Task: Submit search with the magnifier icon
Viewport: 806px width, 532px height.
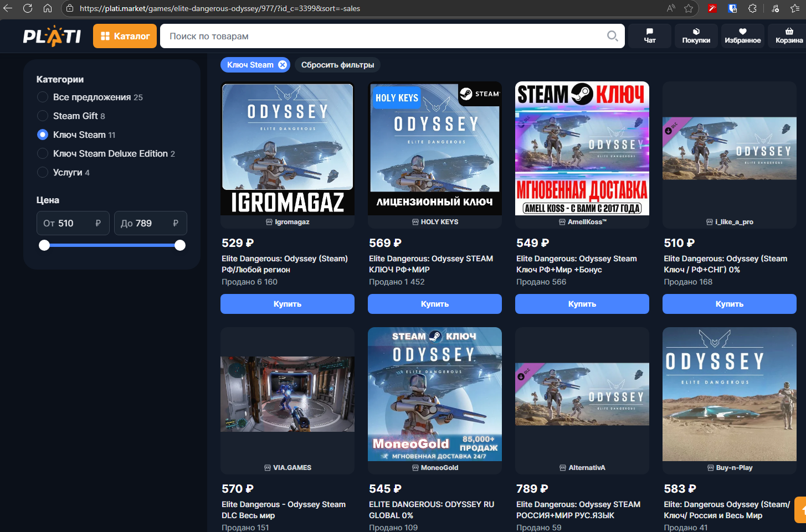Action: pos(612,36)
